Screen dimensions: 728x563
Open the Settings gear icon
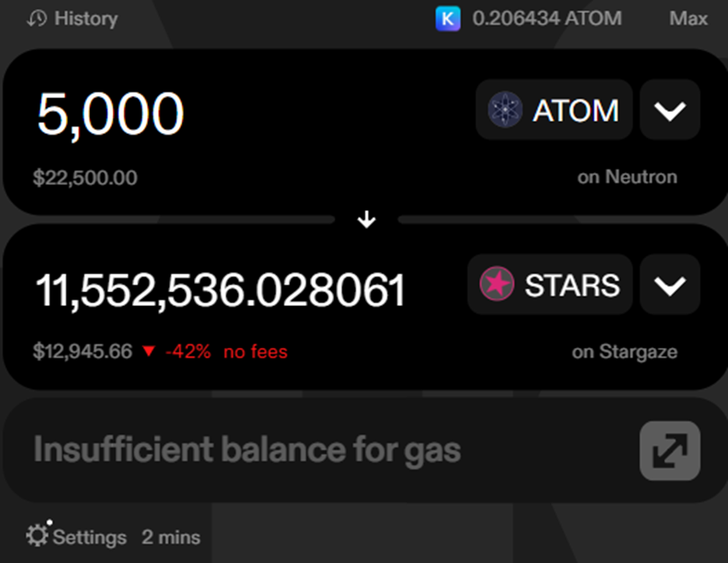tap(37, 534)
